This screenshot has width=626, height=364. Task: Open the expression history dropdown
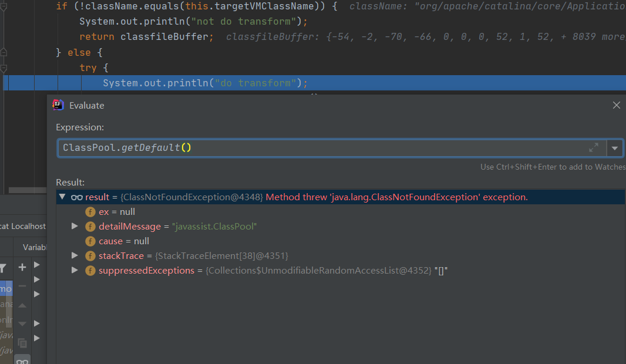click(x=615, y=148)
